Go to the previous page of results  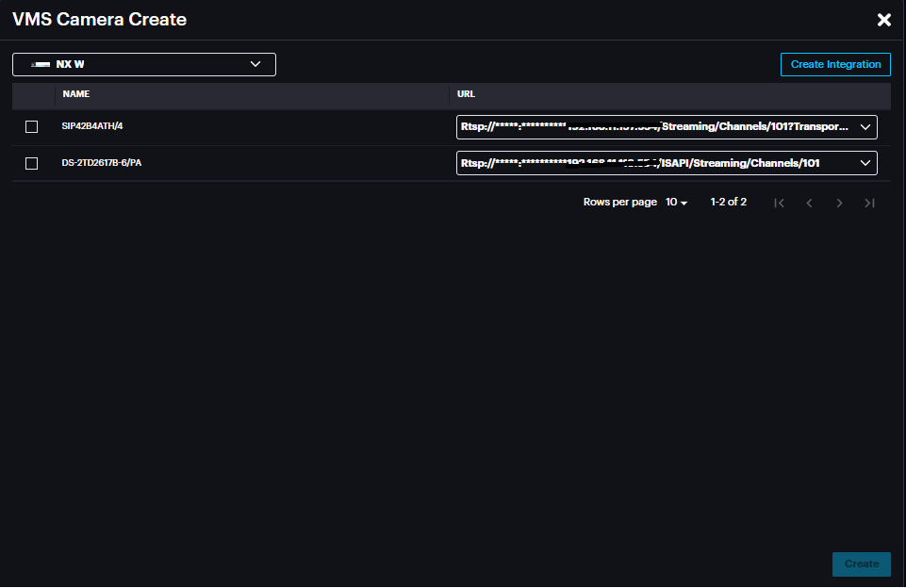tap(809, 203)
